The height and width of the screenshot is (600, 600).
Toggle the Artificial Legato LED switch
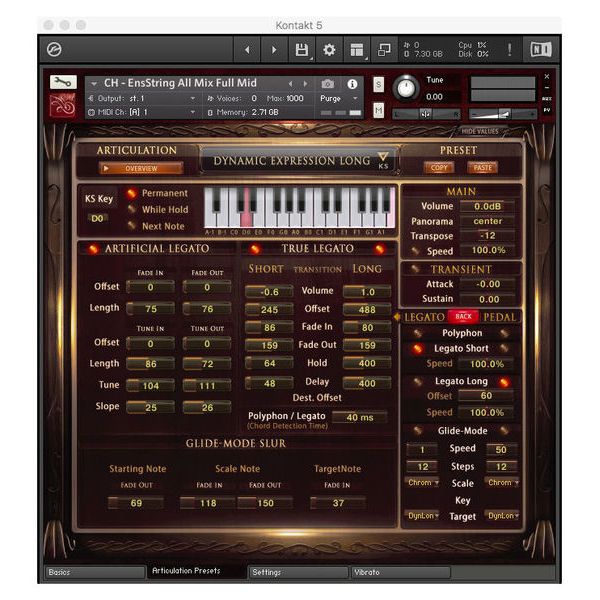(94, 249)
